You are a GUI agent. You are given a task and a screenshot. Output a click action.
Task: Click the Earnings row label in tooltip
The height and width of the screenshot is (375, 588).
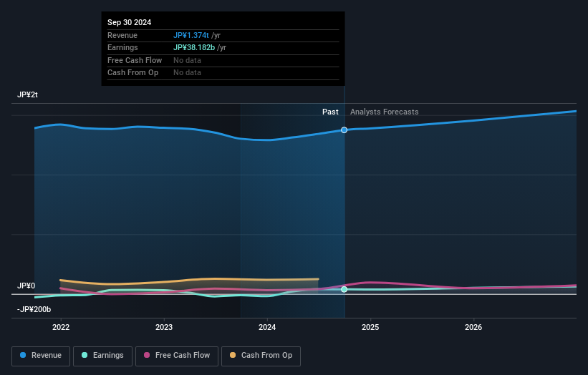tap(122, 47)
